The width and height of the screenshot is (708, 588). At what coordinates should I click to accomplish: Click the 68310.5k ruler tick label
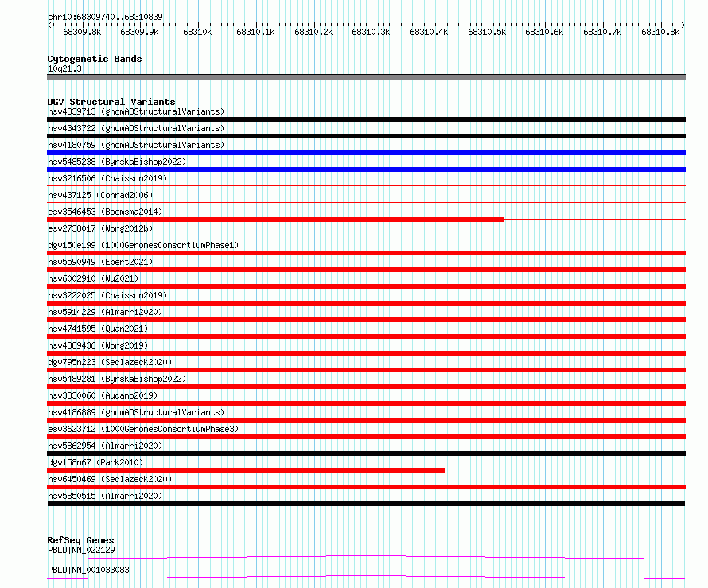click(487, 32)
